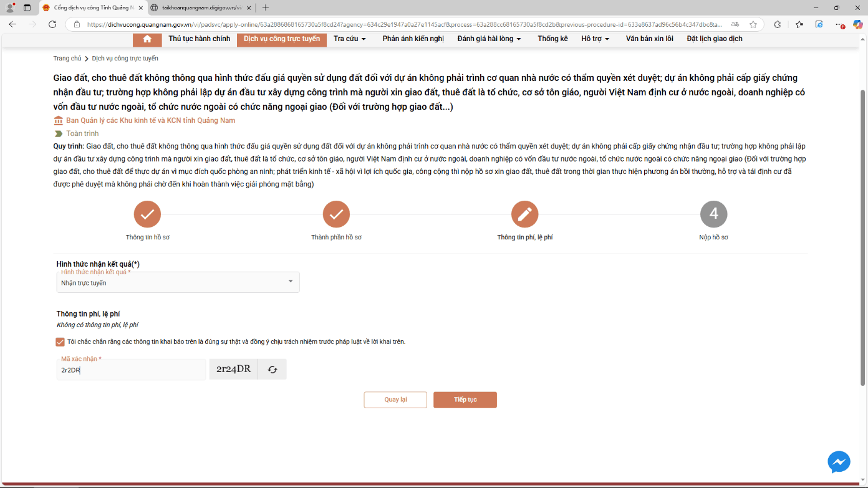The image size is (868, 488).
Task: Expand 'Đánh giá hài lòng' menu
Action: coord(489,39)
